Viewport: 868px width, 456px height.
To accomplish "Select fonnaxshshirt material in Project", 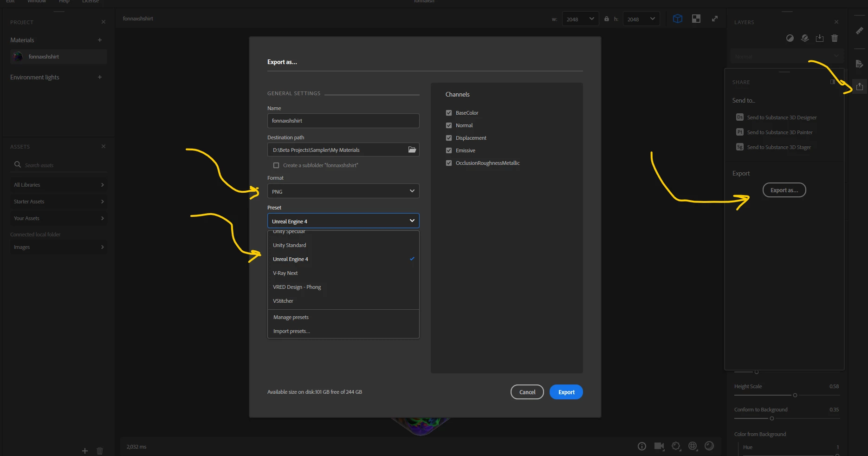I will point(58,57).
